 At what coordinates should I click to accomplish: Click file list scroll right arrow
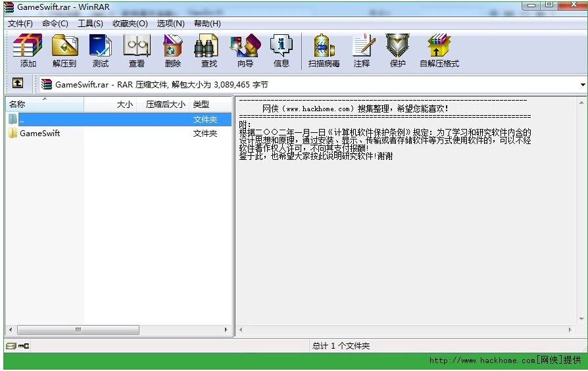click(x=226, y=330)
